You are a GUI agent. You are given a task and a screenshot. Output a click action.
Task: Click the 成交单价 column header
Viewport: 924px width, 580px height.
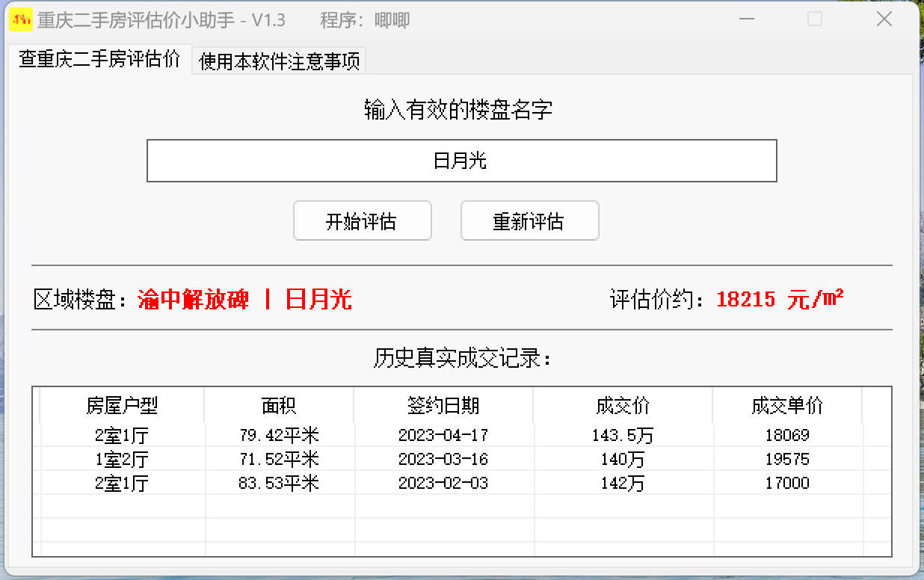[787, 406]
